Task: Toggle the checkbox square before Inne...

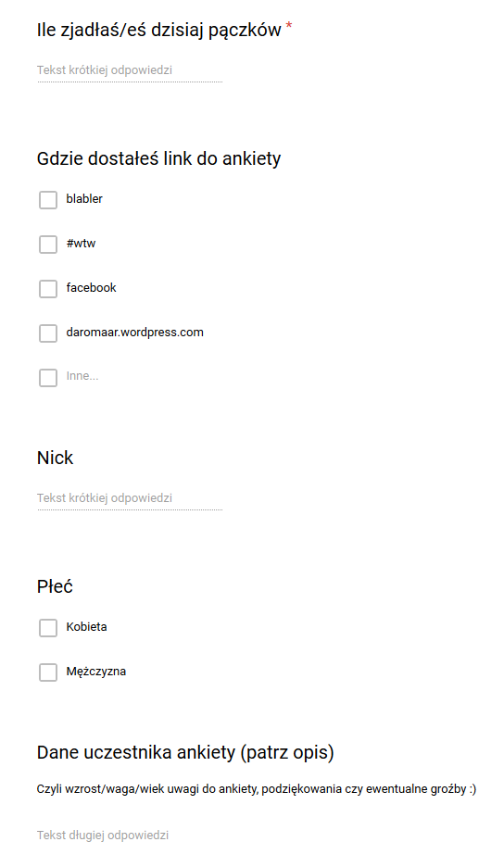Action: [x=48, y=378]
